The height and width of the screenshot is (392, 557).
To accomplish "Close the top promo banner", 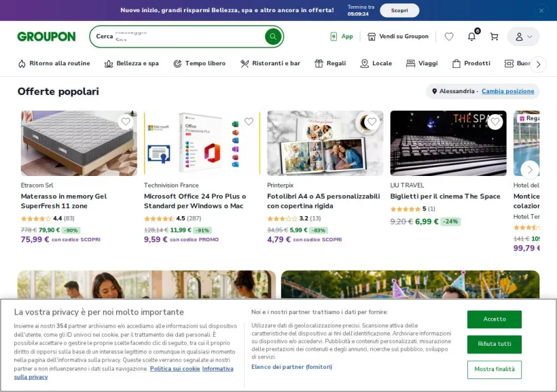I will point(541,10).
